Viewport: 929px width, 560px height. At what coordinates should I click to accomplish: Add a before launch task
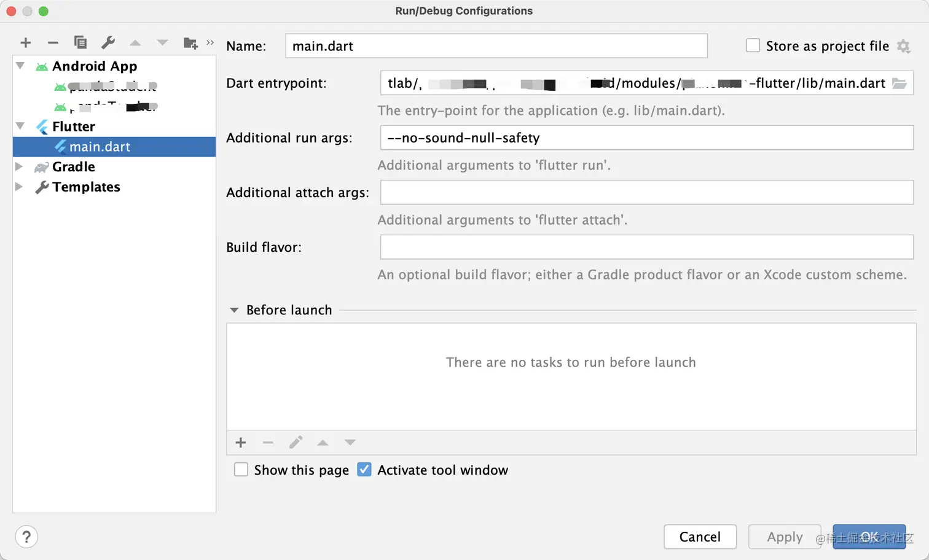tap(241, 443)
